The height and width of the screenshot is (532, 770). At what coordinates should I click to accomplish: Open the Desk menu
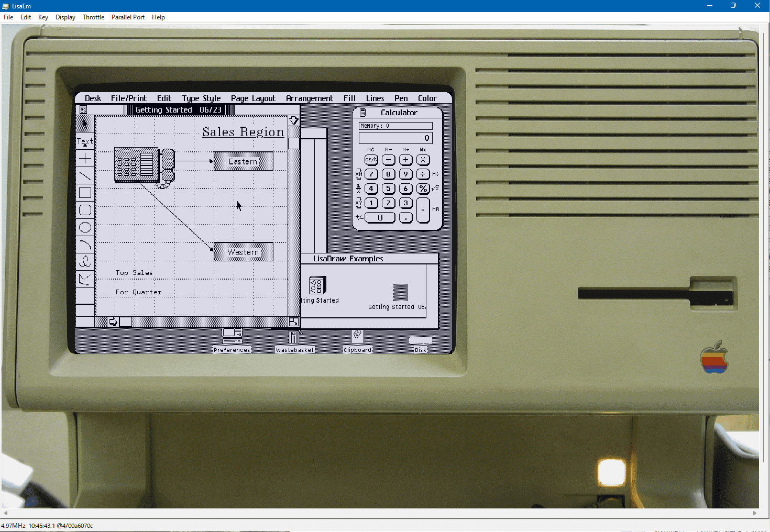pos(93,98)
